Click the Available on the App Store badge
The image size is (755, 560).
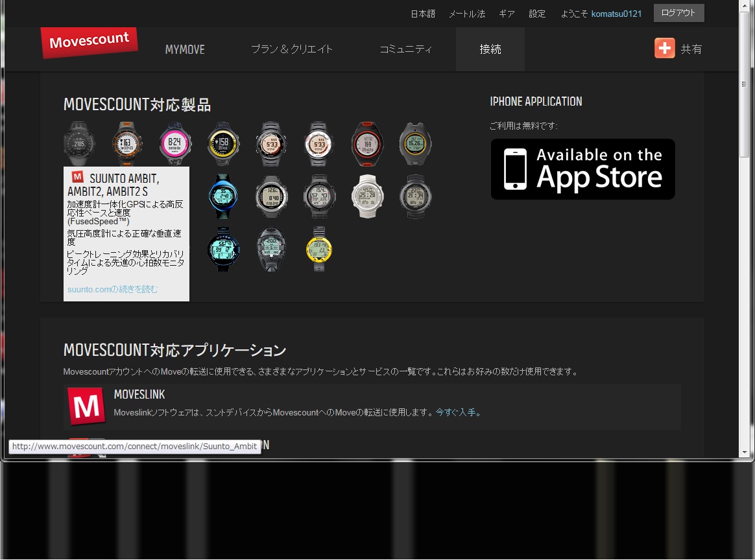[582, 169]
